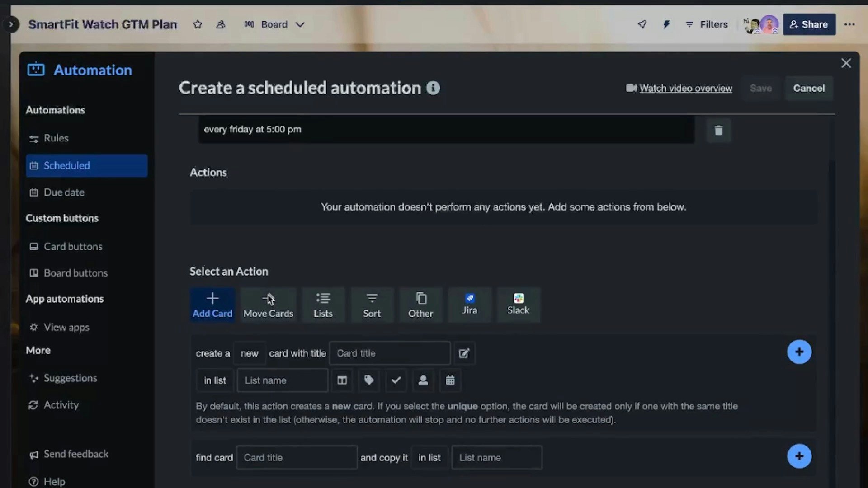Delete the scheduled trigger with trash icon

coord(718,131)
